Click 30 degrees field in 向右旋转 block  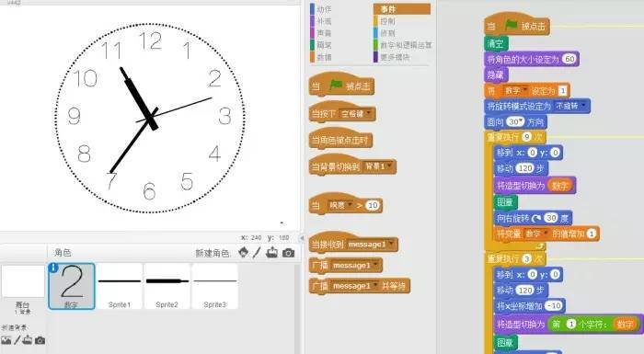[x=552, y=218]
